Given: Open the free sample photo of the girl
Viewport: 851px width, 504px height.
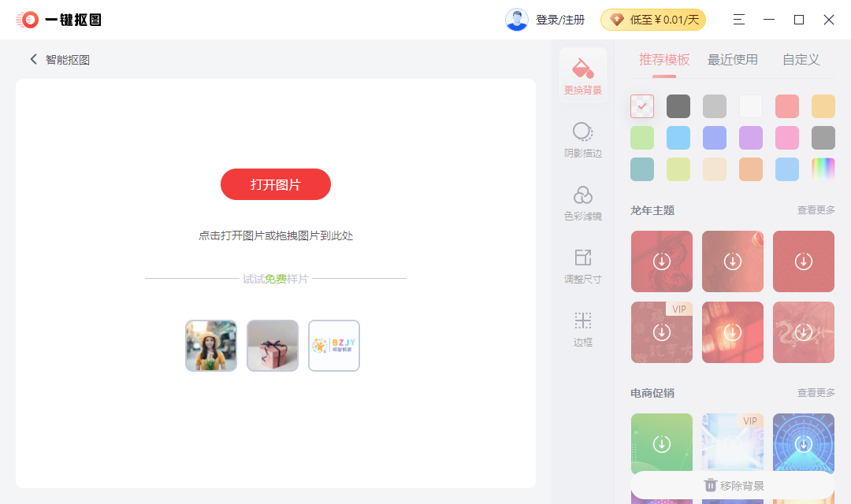Looking at the screenshot, I should (210, 345).
